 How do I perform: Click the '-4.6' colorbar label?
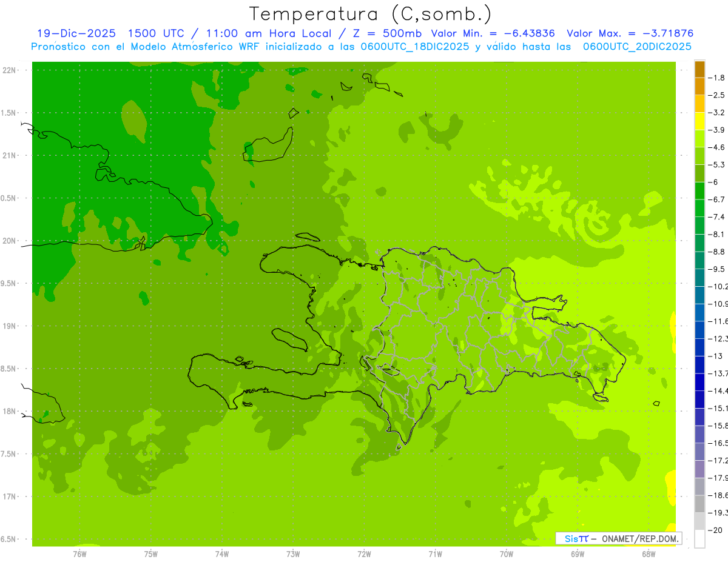[716, 147]
